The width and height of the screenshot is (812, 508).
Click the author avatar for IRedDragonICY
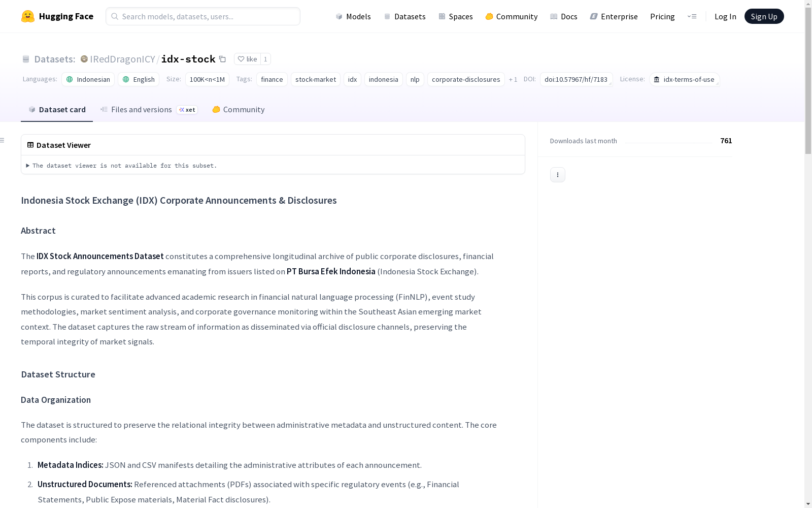coord(84,59)
